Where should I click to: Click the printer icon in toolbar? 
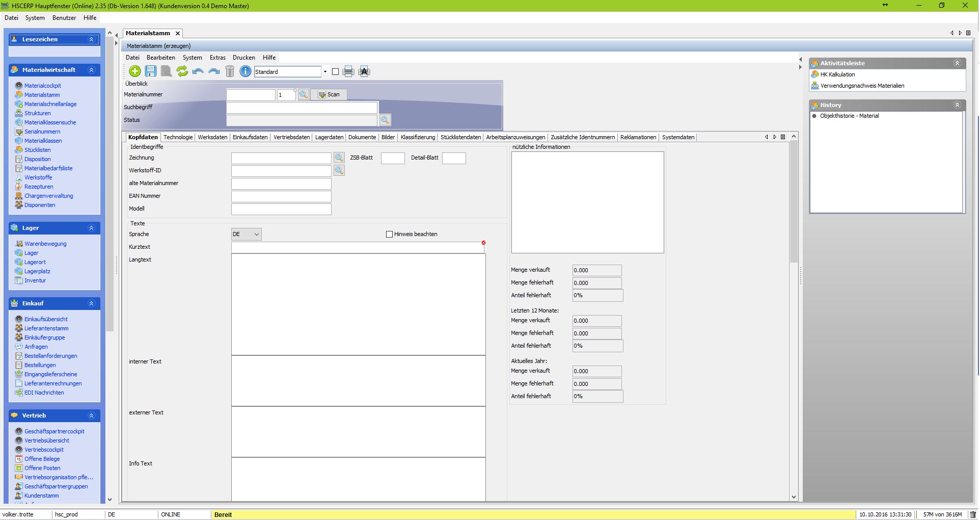click(x=348, y=71)
